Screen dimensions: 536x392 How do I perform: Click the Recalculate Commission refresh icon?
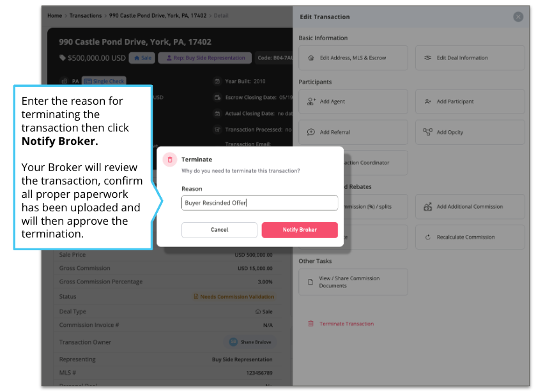click(x=427, y=237)
